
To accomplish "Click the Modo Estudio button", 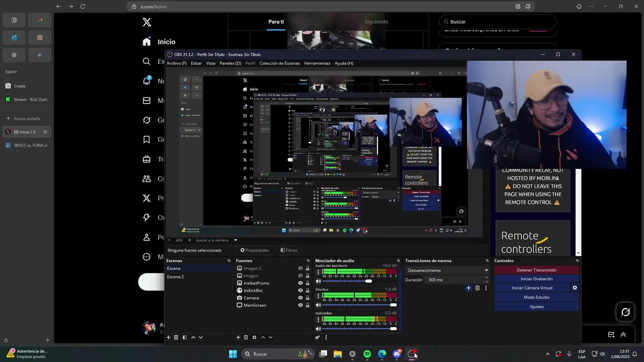I will 536,297.
